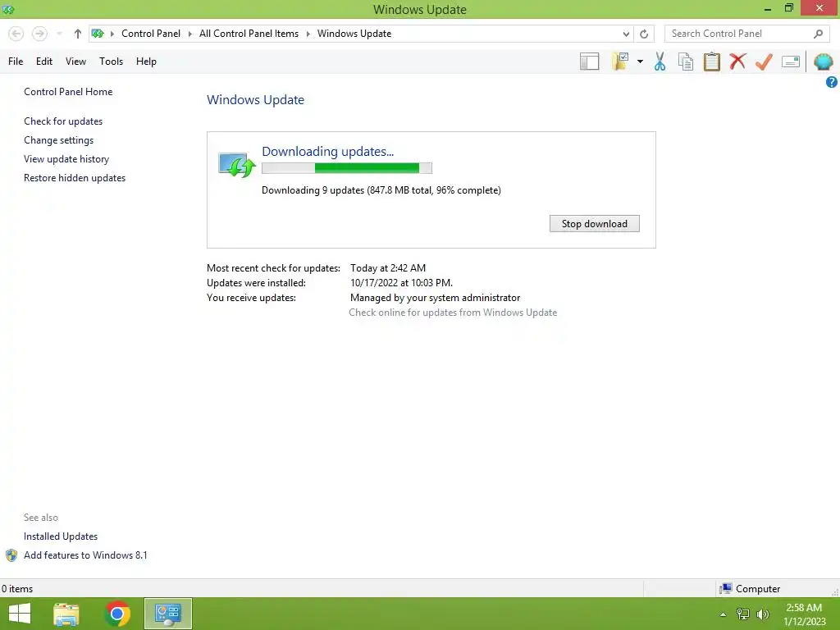Open the folder options icon in toolbar
840x630 pixels.
pyautogui.click(x=620, y=62)
